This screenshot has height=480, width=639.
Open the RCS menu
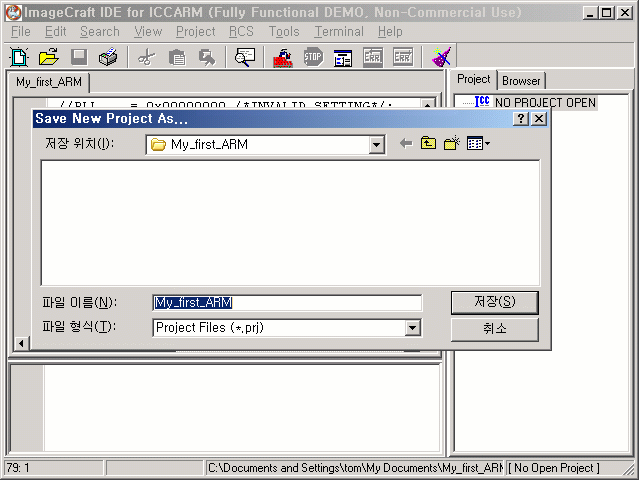pos(241,32)
